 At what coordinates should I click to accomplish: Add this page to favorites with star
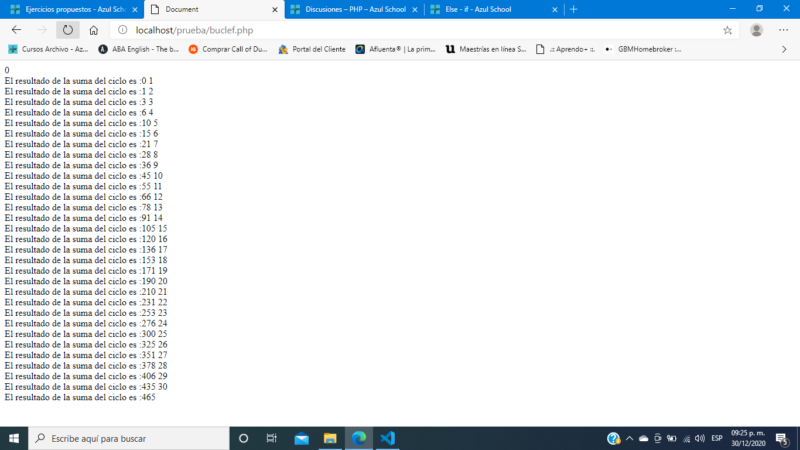pos(727,30)
